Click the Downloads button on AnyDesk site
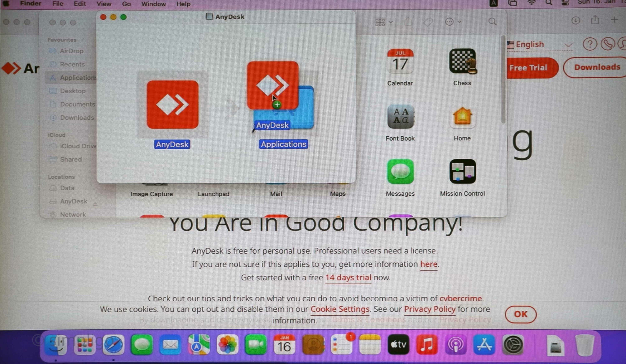This screenshot has width=626, height=364. pyautogui.click(x=598, y=67)
